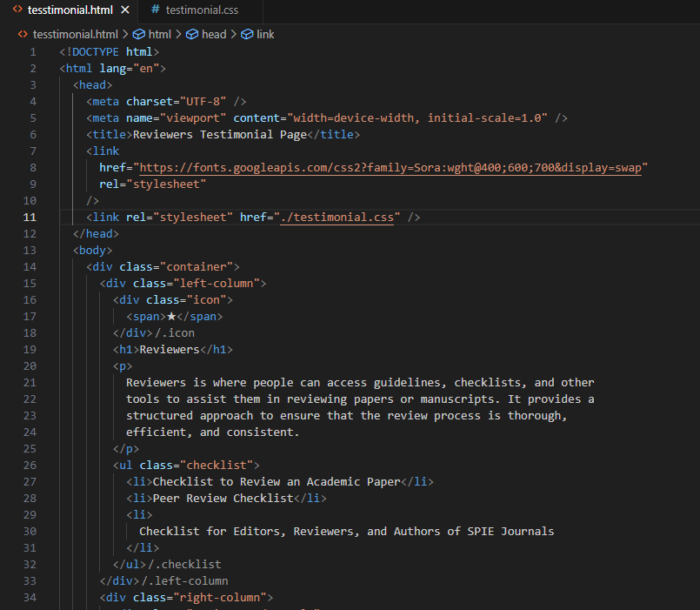
Task: Select the head breadcrumb item
Action: click(214, 35)
